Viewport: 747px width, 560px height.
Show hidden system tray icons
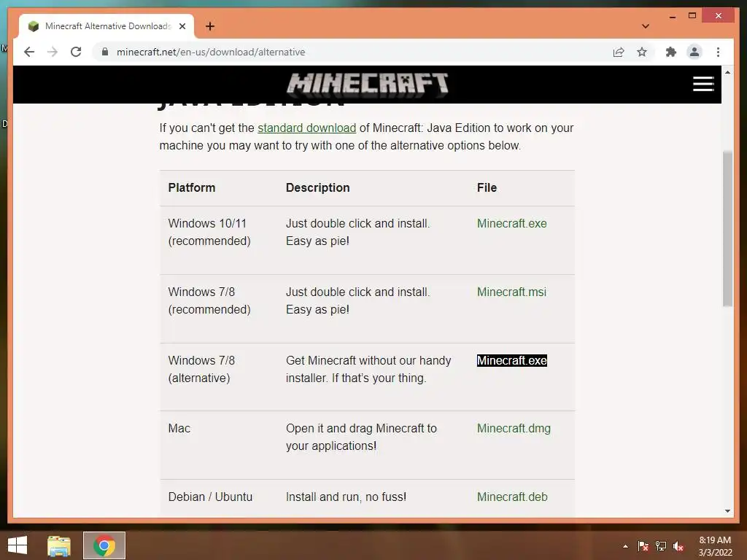[x=625, y=546]
